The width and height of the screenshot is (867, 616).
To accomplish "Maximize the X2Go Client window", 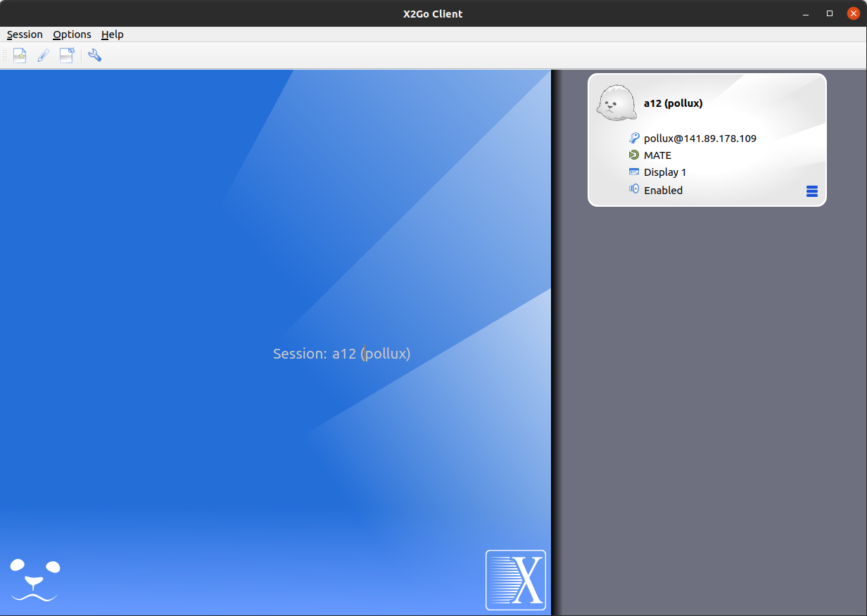I will 830,13.
